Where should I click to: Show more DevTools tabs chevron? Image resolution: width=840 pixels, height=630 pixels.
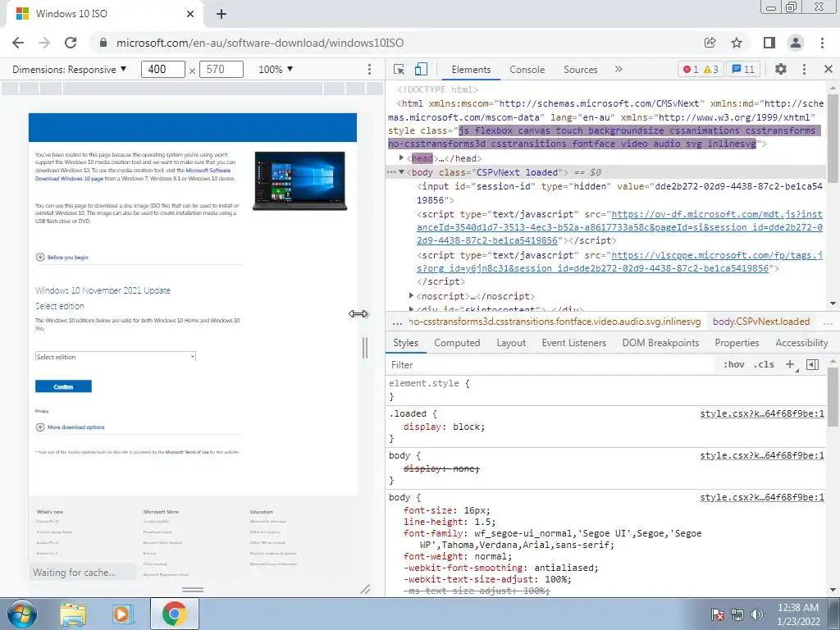[x=619, y=69]
